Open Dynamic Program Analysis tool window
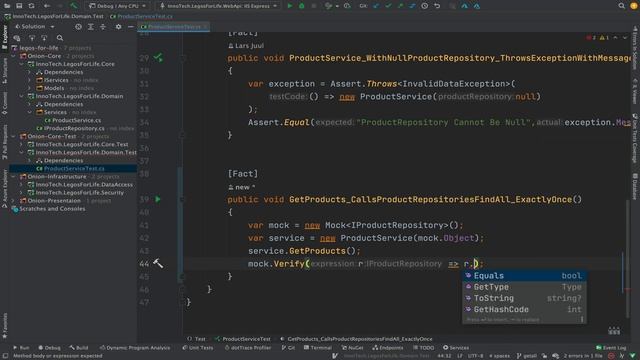This screenshot has height=360, width=640. point(135,348)
